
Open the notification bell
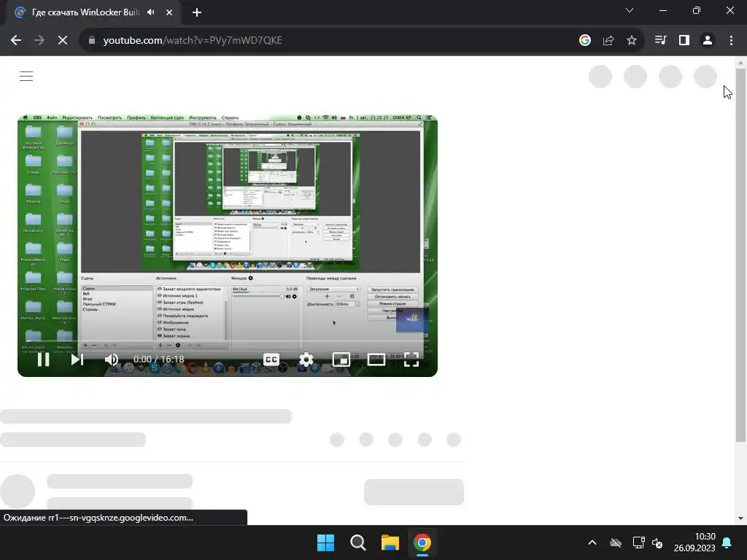pyautogui.click(x=727, y=542)
